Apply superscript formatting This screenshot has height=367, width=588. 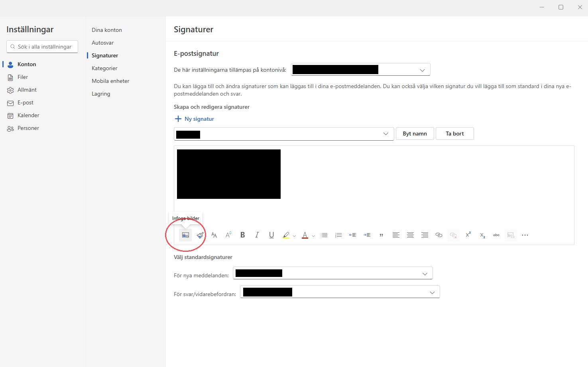[468, 235]
